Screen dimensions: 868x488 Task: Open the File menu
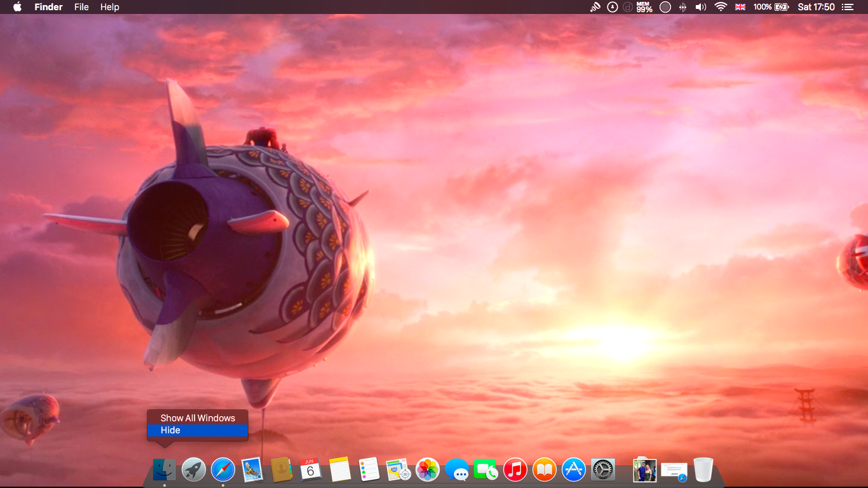(x=81, y=7)
